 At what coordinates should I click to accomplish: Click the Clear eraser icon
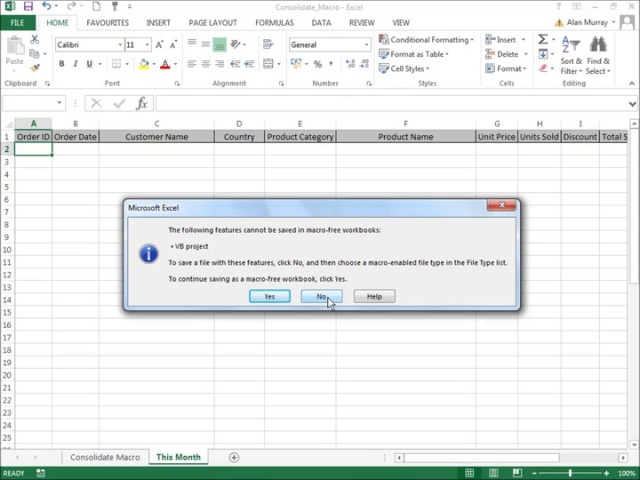543,68
